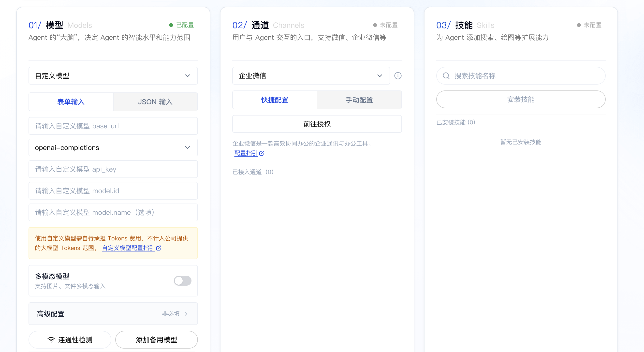Click the info icon beside 企业微信 dropdown

pos(398,76)
